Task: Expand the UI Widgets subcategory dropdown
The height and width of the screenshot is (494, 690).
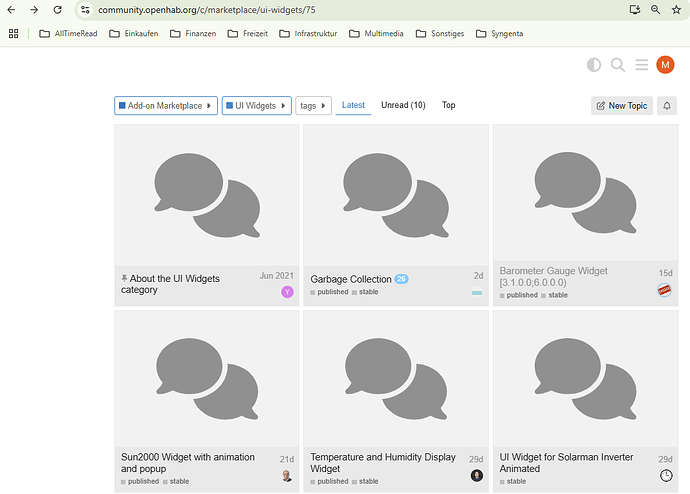Action: 256,105
